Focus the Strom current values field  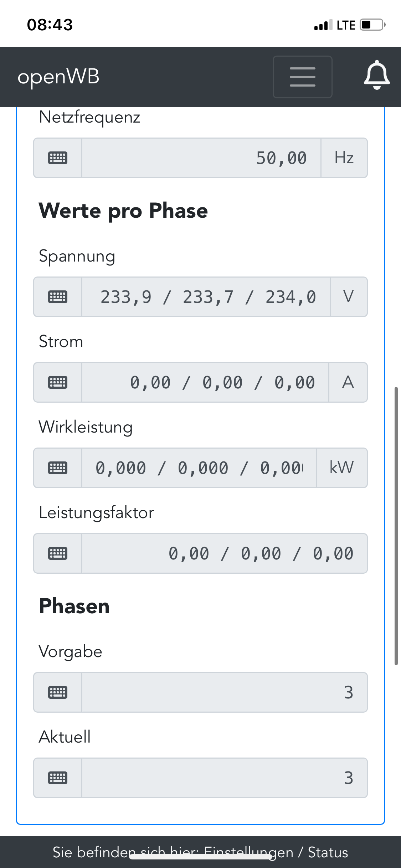[x=205, y=382]
